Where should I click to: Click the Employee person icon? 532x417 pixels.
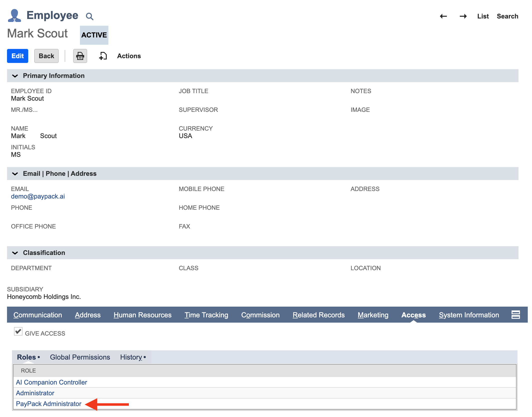point(14,15)
